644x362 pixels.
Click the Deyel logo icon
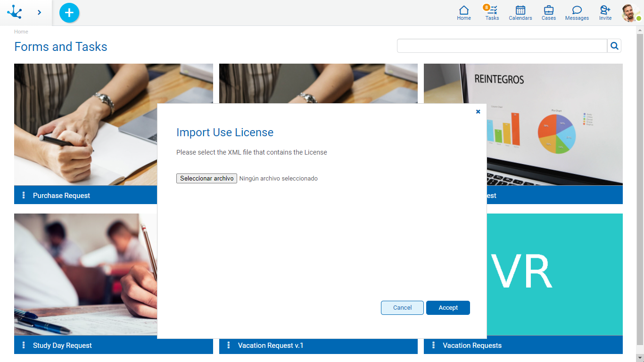(x=15, y=12)
